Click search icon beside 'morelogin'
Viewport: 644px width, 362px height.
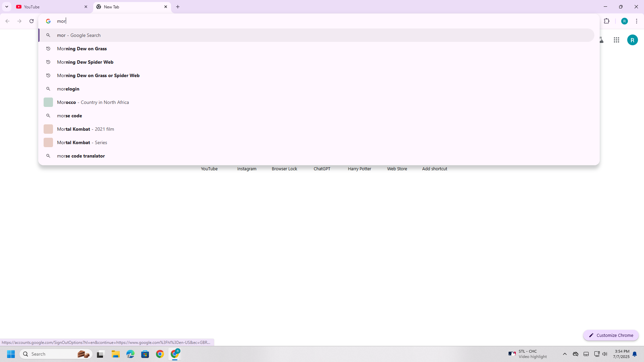48,89
